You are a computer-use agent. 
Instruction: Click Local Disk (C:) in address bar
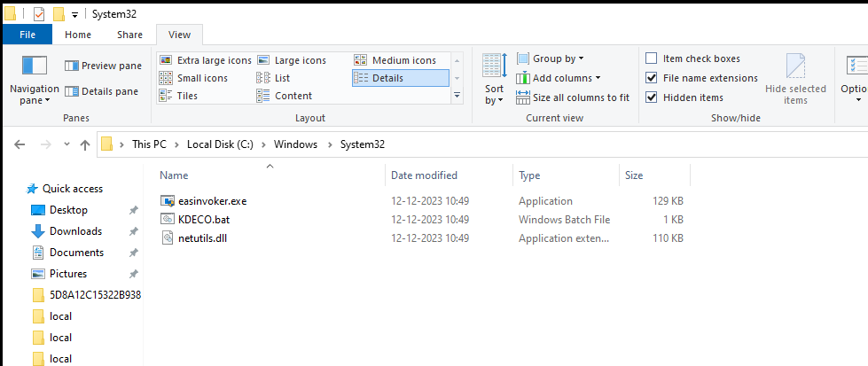pyautogui.click(x=220, y=144)
